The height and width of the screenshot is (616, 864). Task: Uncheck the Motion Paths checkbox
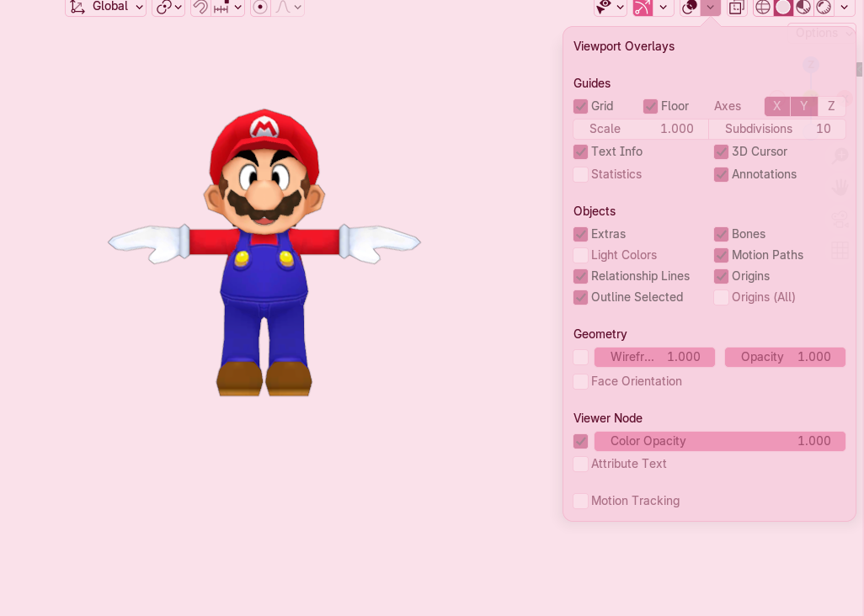(722, 255)
